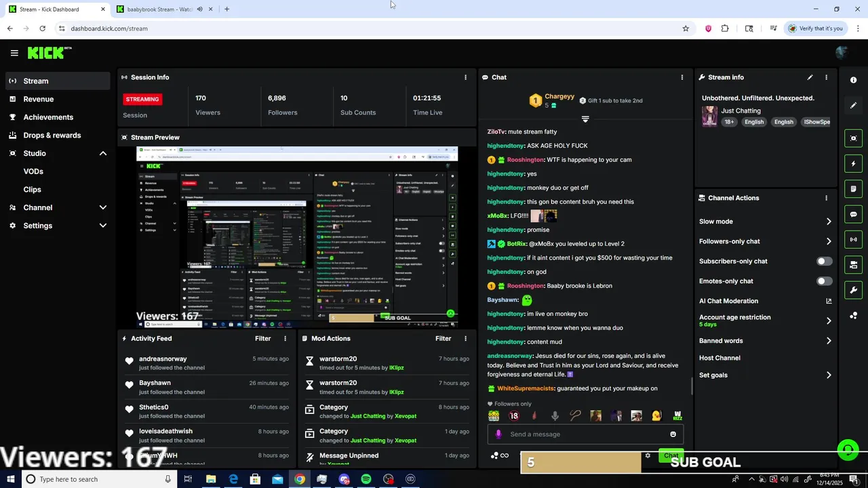Open Slow mode options
868x488 pixels.
click(x=765, y=222)
